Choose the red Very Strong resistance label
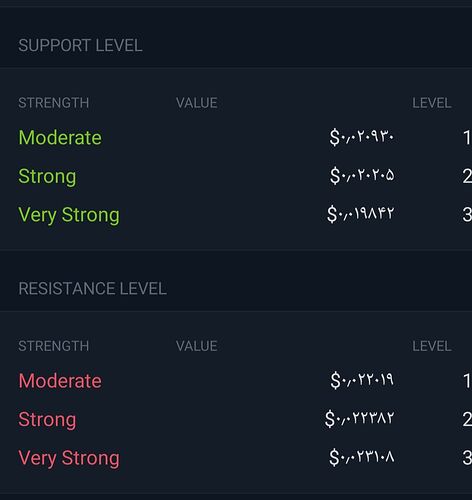Image resolution: width=472 pixels, height=500 pixels. pyautogui.click(x=69, y=459)
